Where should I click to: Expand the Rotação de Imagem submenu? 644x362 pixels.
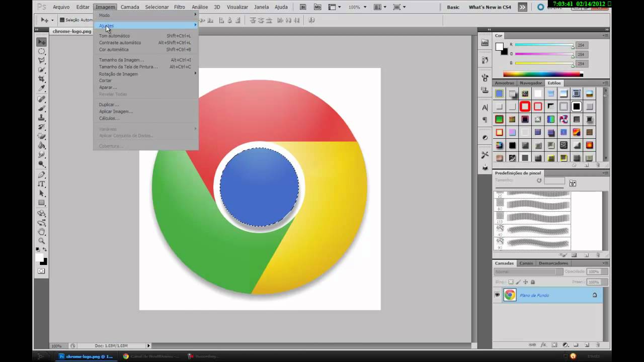tap(145, 74)
